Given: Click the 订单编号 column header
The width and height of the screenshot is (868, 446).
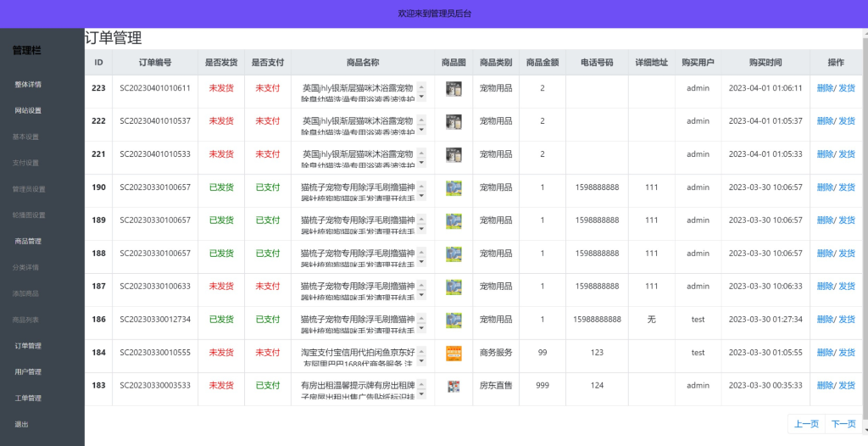Looking at the screenshot, I should tap(155, 63).
